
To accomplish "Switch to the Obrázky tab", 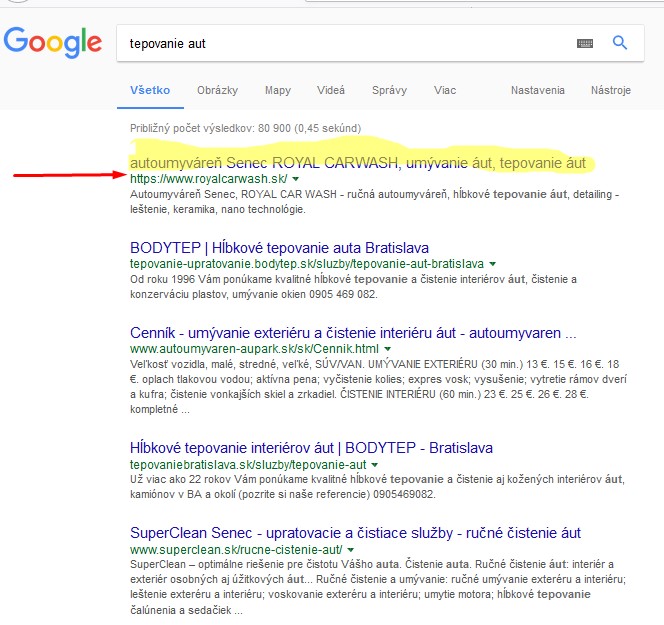I will [217, 90].
